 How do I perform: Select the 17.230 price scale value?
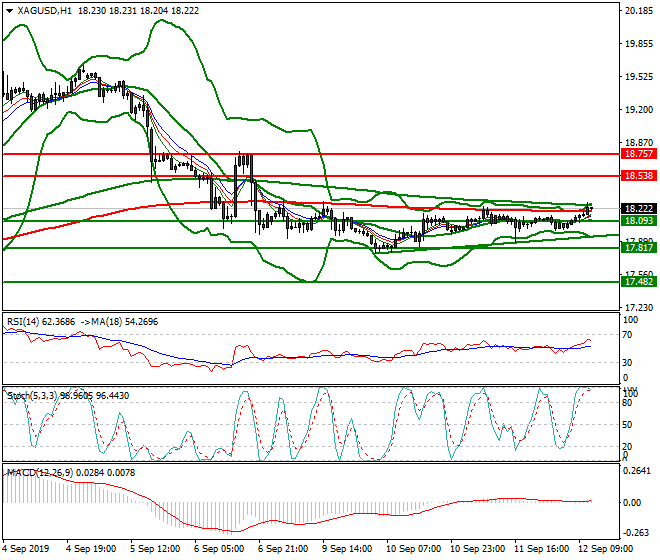click(639, 308)
